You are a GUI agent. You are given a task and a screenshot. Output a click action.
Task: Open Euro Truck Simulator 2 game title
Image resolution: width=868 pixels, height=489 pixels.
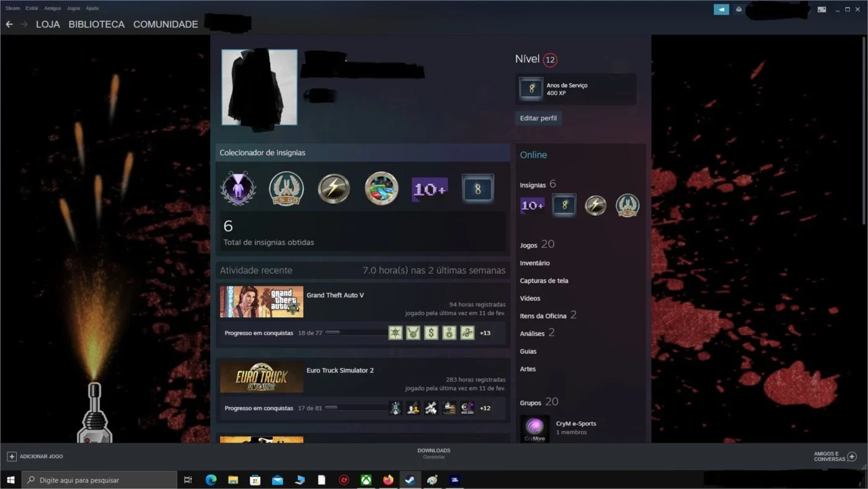coord(340,370)
